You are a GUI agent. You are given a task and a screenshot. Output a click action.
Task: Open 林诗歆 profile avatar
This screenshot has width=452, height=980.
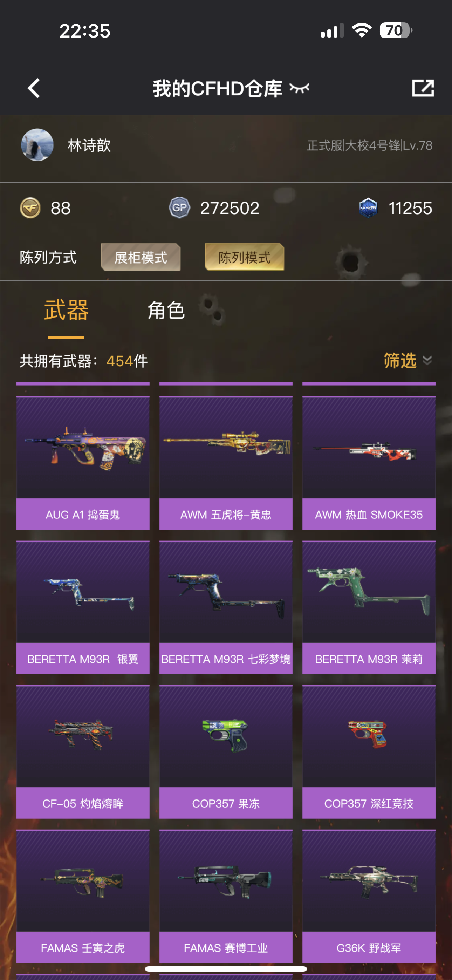tap(37, 145)
